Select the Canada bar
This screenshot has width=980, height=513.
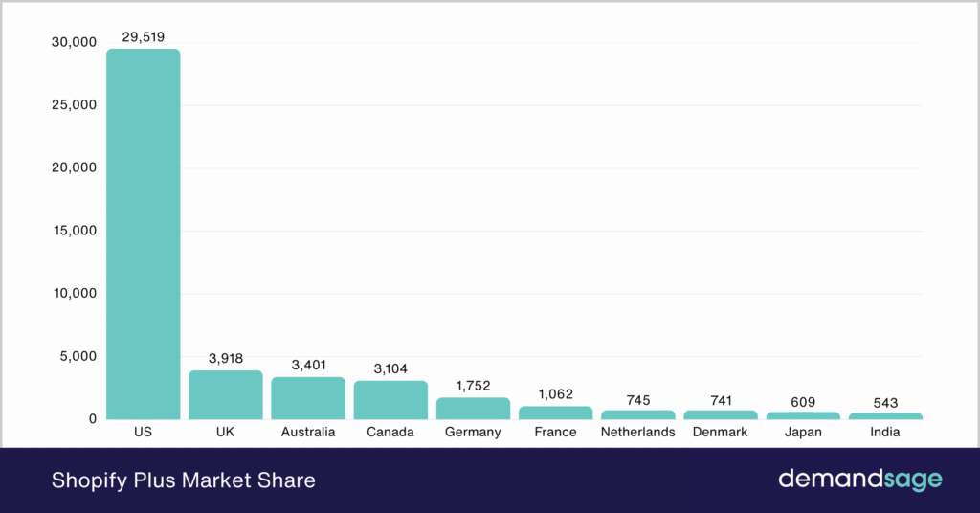tap(390, 400)
